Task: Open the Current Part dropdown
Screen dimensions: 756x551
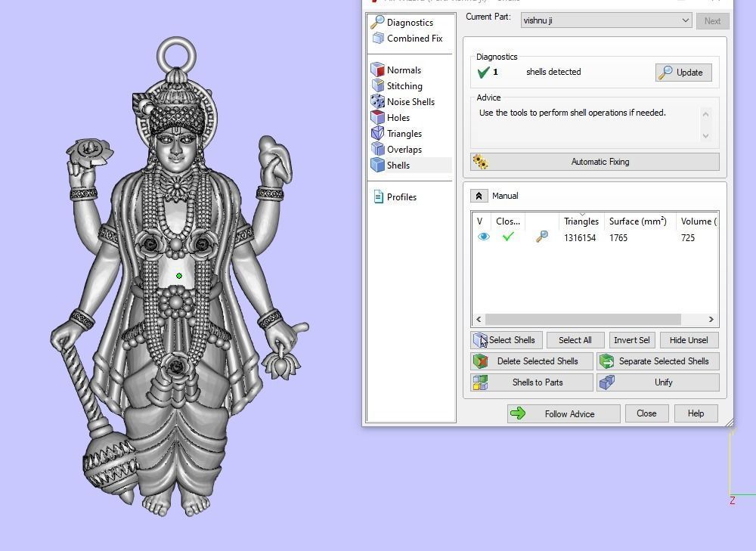Action: (x=606, y=20)
